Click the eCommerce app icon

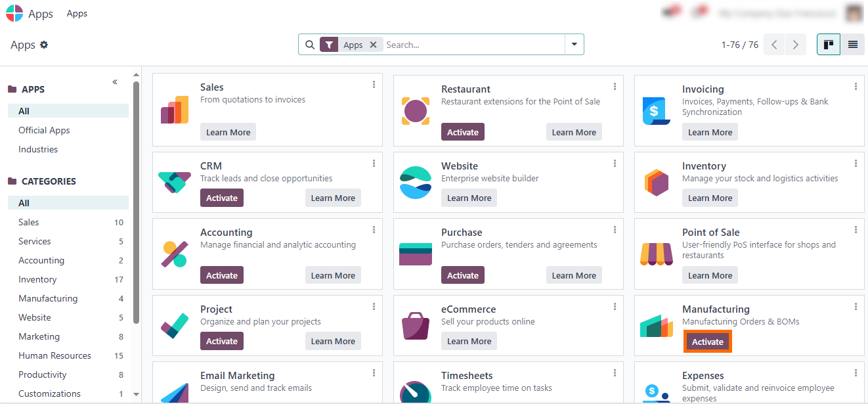click(x=416, y=325)
